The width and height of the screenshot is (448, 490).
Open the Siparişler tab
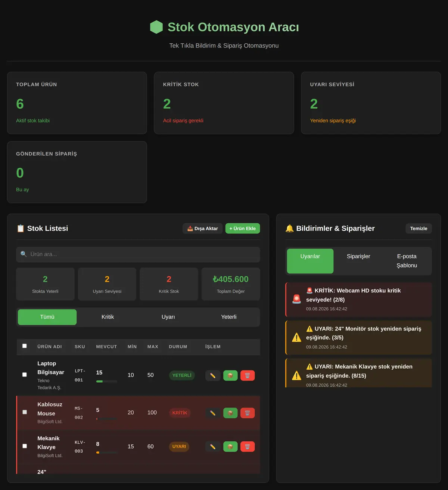tap(358, 261)
